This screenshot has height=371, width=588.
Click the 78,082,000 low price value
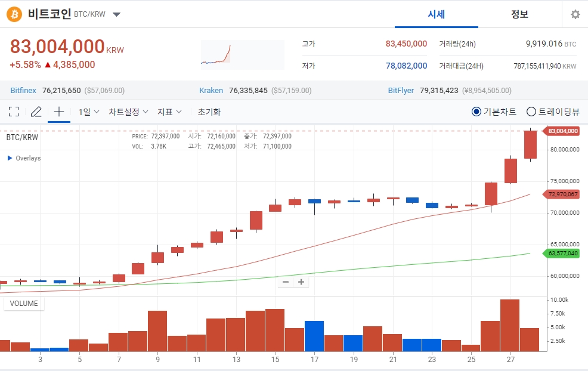point(406,66)
